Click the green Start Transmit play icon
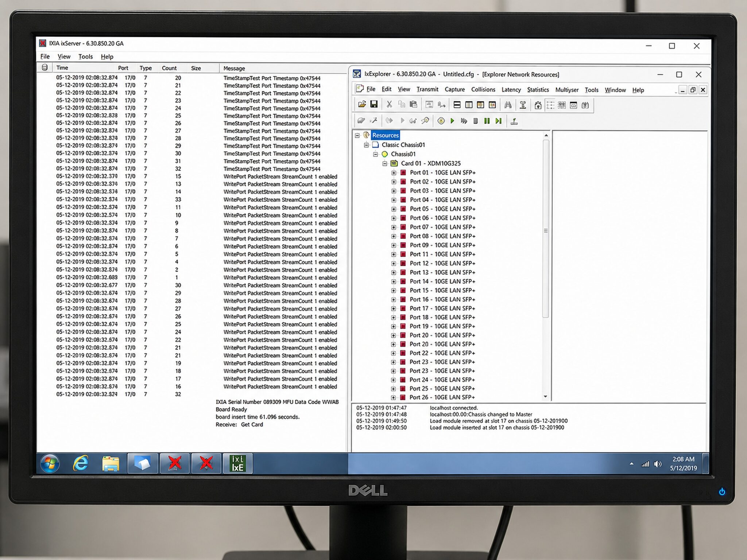Image resolution: width=747 pixels, height=560 pixels. [452, 121]
